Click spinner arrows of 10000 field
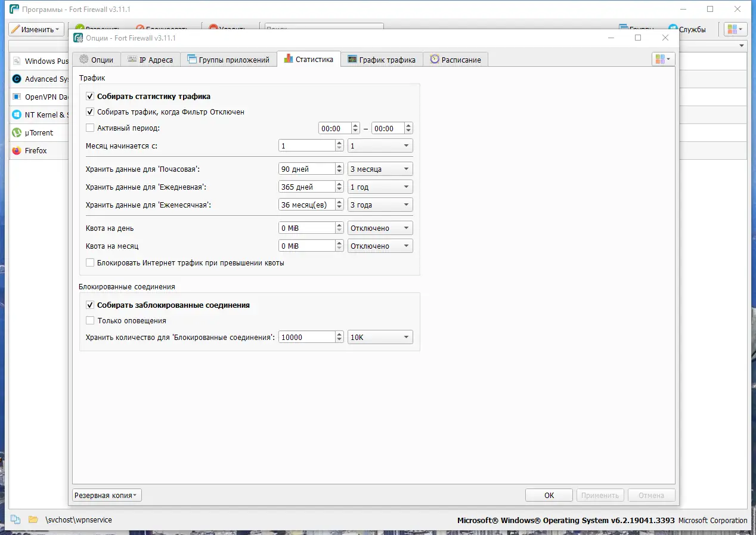This screenshot has width=756, height=535. (340, 337)
